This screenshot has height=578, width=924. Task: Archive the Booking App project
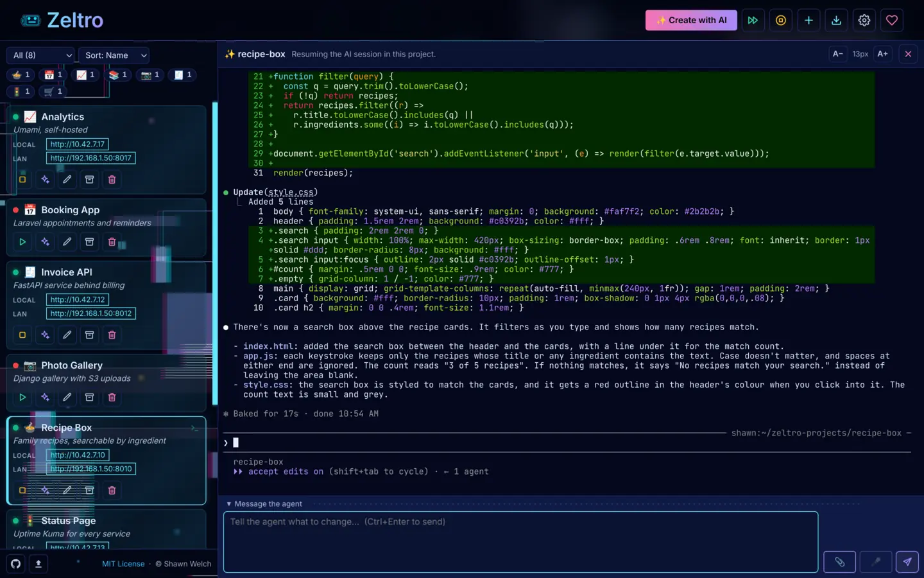[90, 241]
